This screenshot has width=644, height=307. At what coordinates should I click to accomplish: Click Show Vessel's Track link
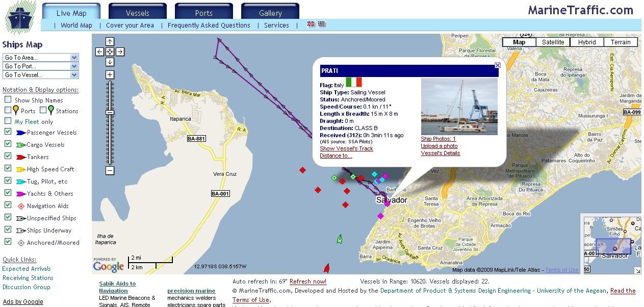point(346,148)
